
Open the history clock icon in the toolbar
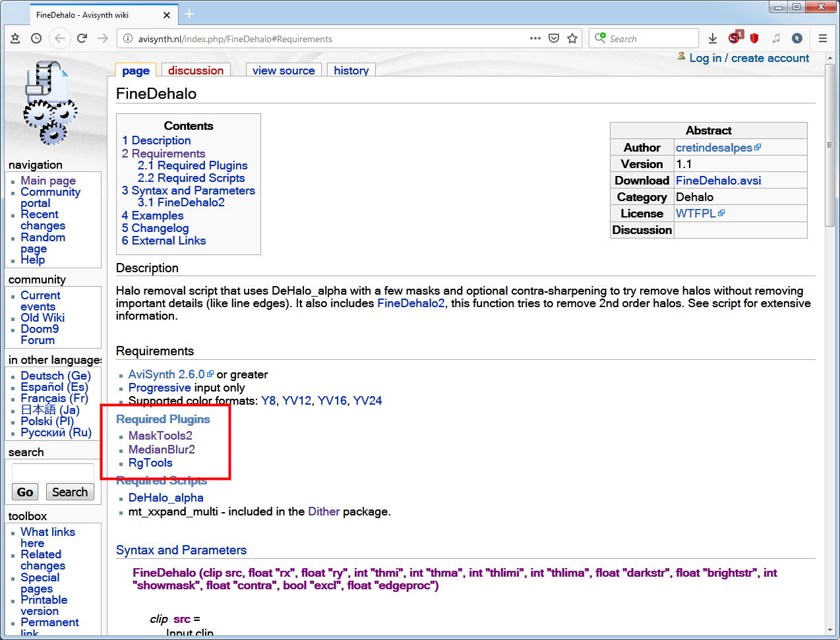pos(36,38)
